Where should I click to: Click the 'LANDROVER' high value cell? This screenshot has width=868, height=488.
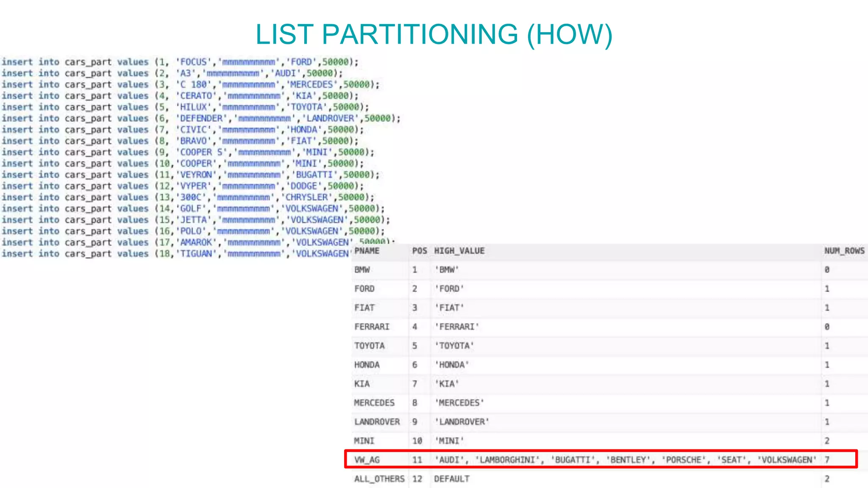click(x=462, y=422)
